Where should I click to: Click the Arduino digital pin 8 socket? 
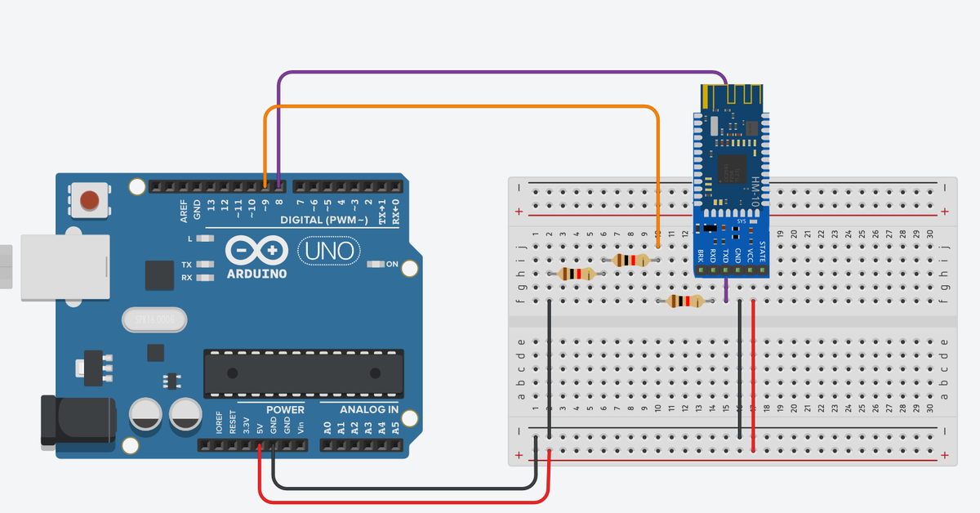click(278, 186)
